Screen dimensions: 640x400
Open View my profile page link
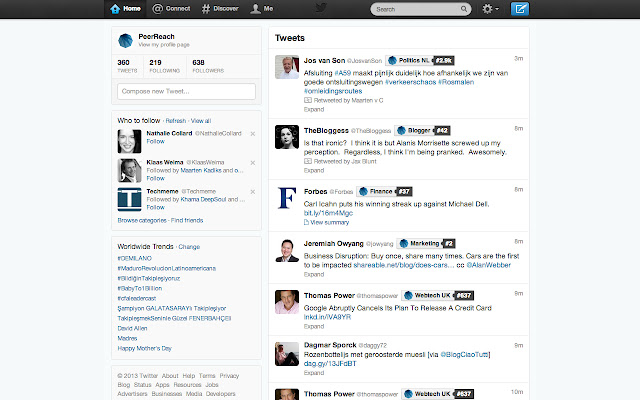point(164,44)
